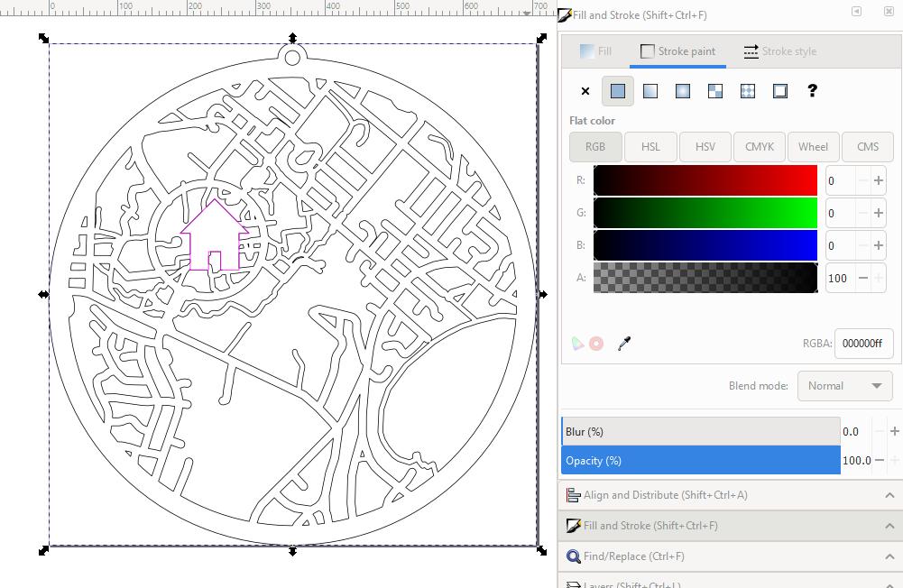Viewport: 903px width, 588px height.
Task: Select the HSV color mode
Action: 705,147
